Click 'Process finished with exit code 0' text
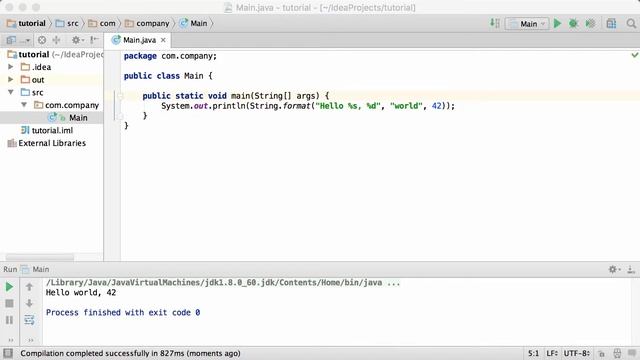The width and height of the screenshot is (640, 360). click(123, 312)
